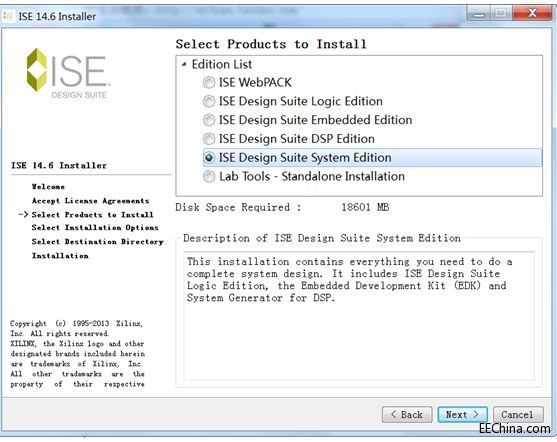Click the 'Select Products to Install' heading
This screenshot has width=557, height=442.
[271, 44]
